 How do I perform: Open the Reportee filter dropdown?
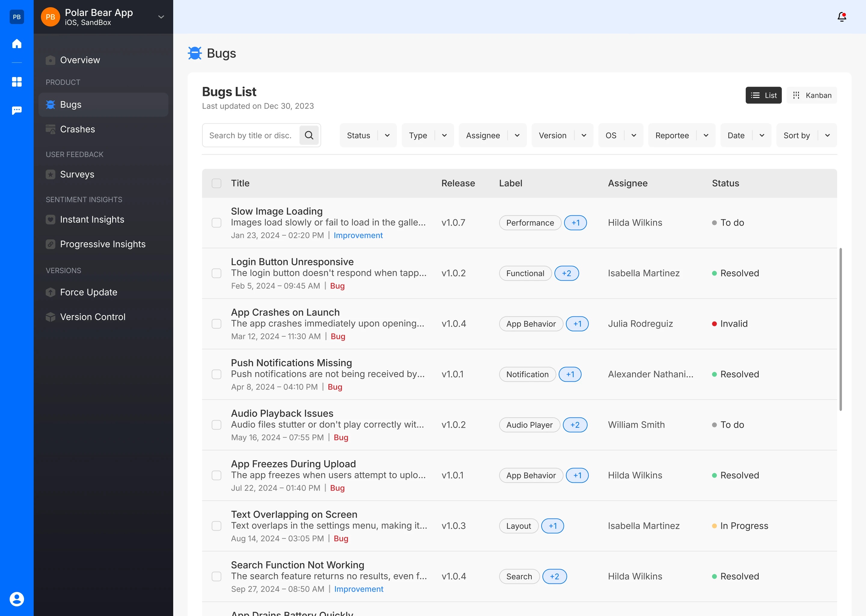682,135
